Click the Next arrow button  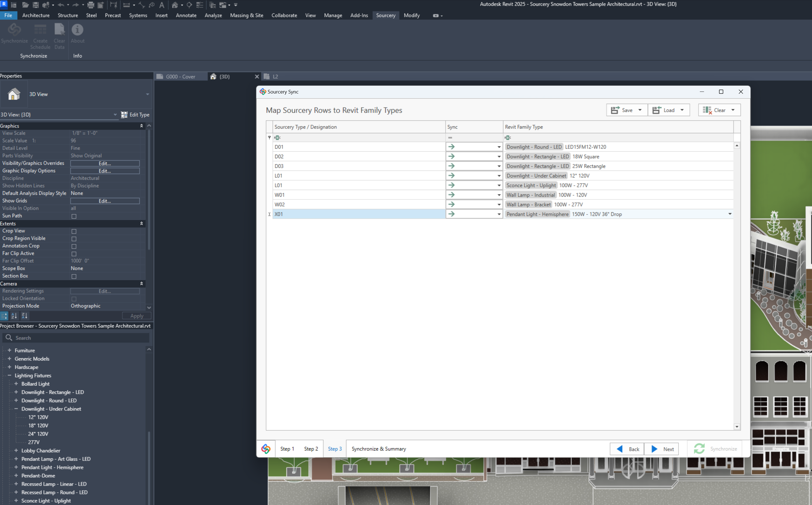tap(655, 449)
